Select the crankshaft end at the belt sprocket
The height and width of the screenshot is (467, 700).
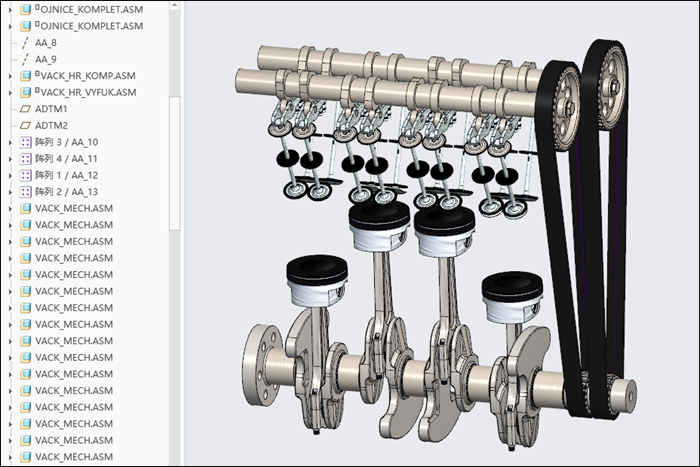625,394
